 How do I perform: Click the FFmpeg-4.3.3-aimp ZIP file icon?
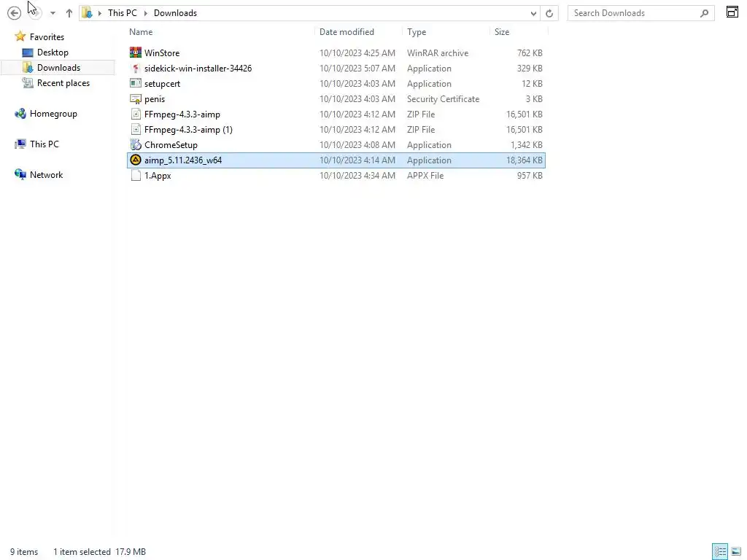coord(136,114)
